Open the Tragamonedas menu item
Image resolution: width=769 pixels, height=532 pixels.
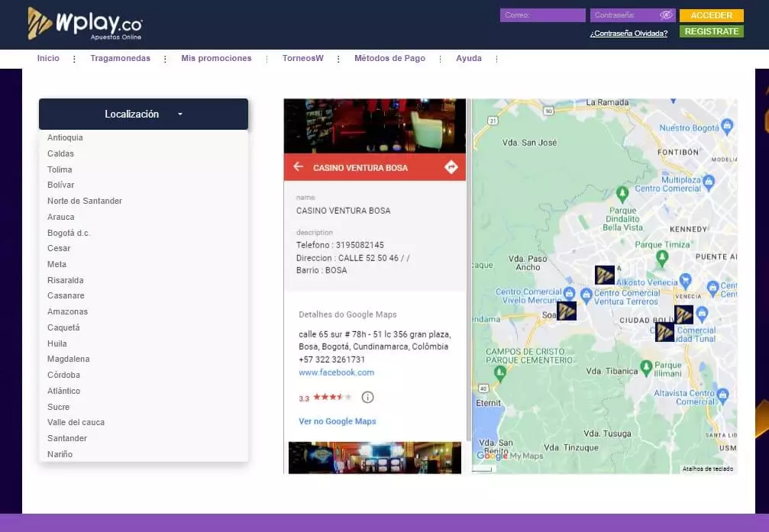pyautogui.click(x=120, y=58)
